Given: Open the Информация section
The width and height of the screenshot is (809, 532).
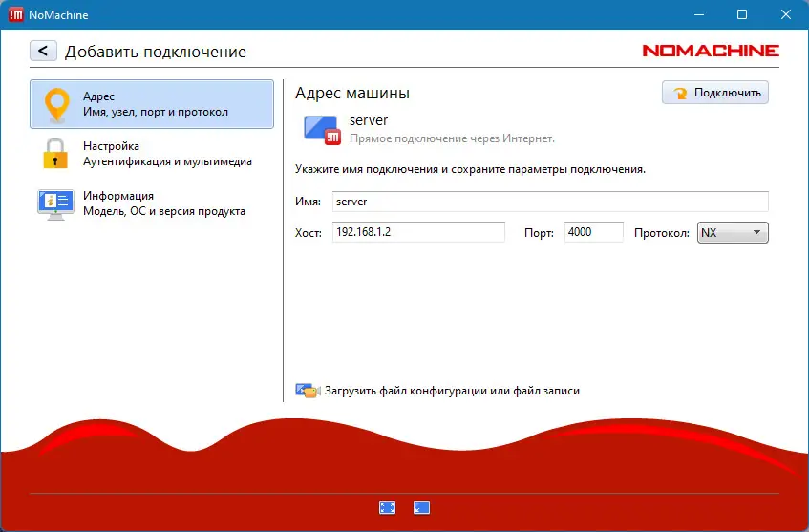Looking at the screenshot, I should point(152,203).
